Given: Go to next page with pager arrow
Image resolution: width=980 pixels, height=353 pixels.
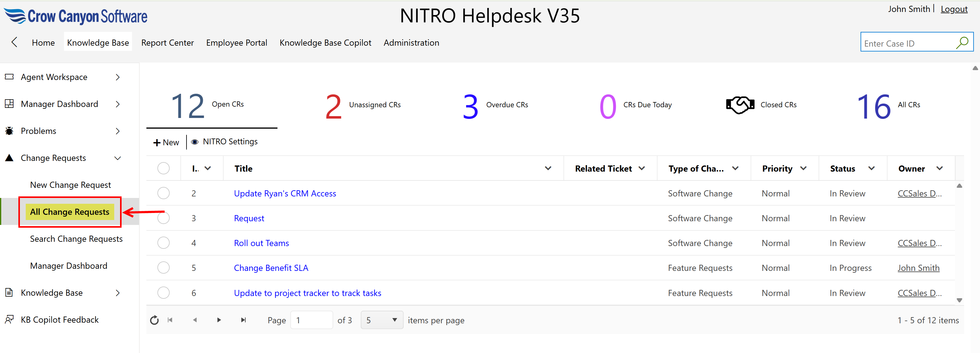Looking at the screenshot, I should coord(219,320).
